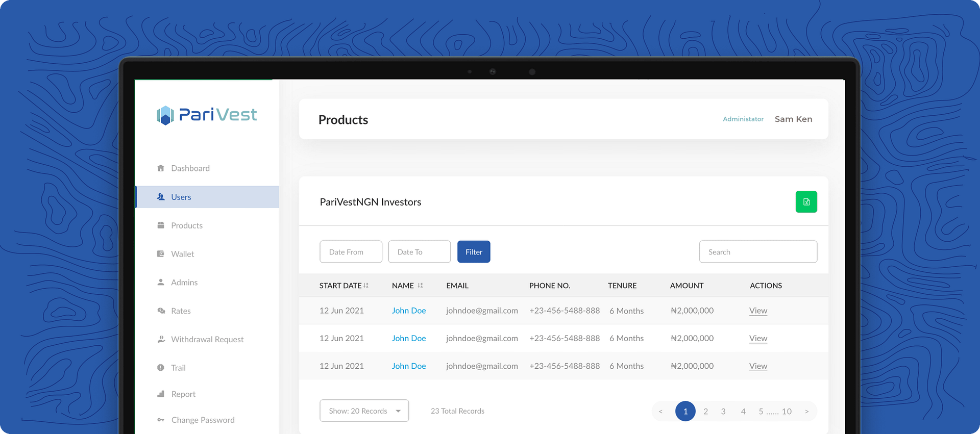Click the Withdrawal Request sidebar icon
This screenshot has width=980, height=434.
[x=161, y=339]
